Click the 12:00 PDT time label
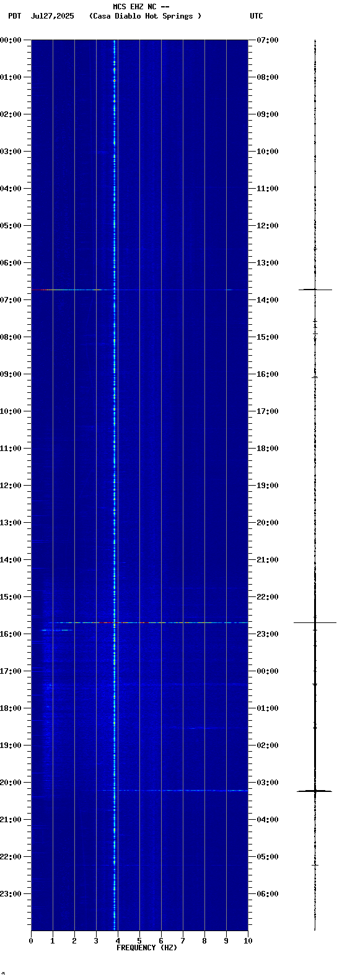 click(11, 485)
